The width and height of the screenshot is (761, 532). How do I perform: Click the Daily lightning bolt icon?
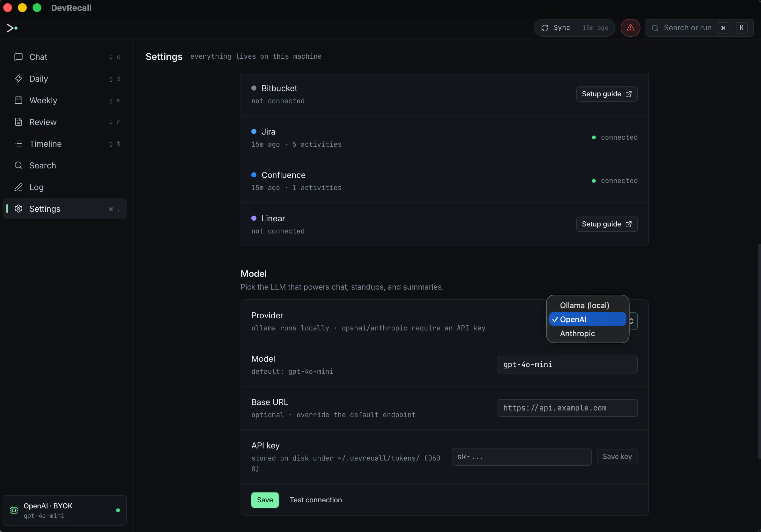click(x=18, y=78)
